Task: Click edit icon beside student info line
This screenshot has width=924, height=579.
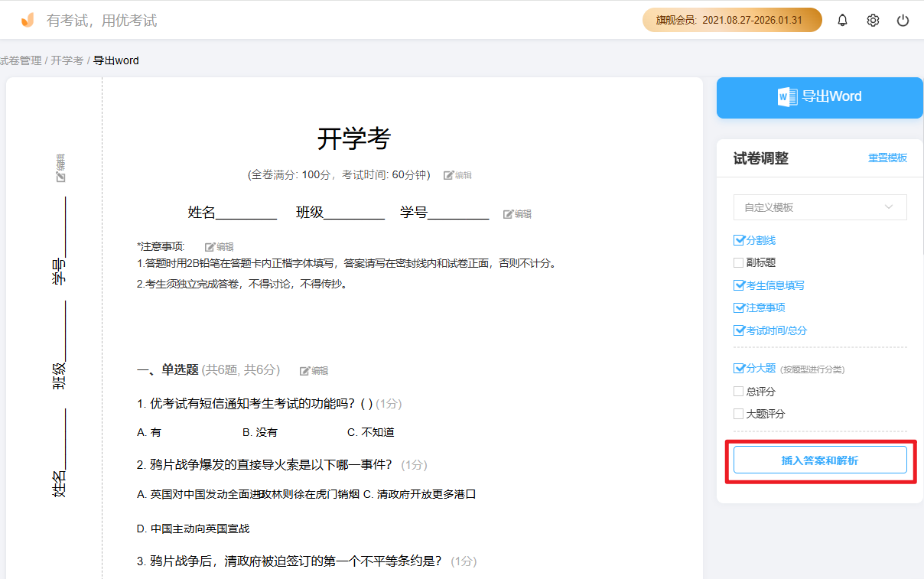Action: tap(517, 214)
